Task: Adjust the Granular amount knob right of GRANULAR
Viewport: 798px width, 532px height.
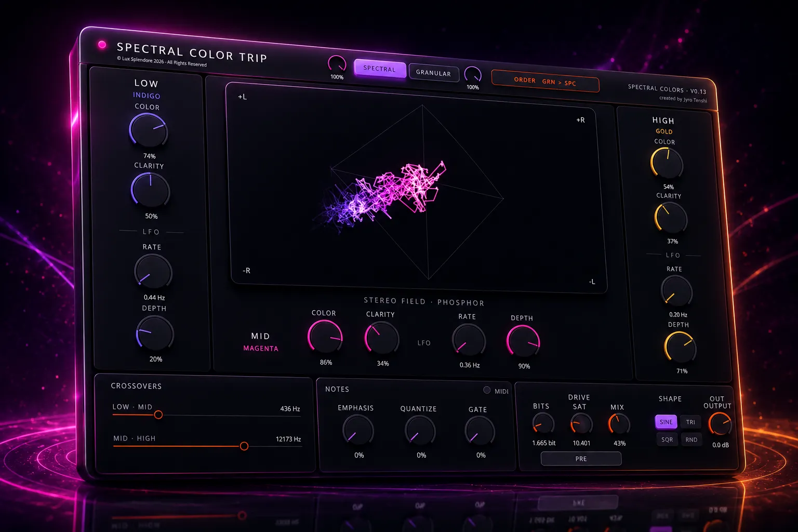Action: pyautogui.click(x=473, y=75)
